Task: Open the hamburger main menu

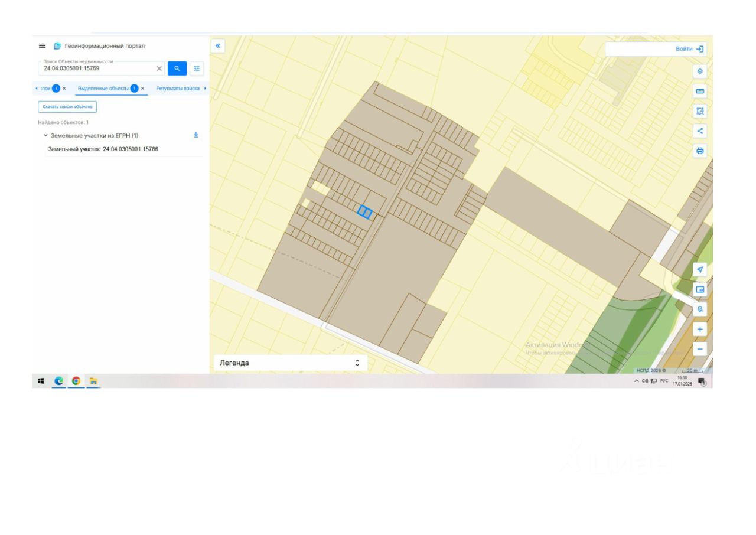Action: 42,46
